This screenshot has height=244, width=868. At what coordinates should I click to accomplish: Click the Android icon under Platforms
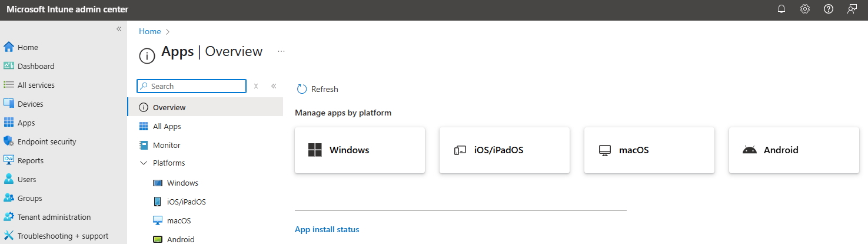point(157,239)
